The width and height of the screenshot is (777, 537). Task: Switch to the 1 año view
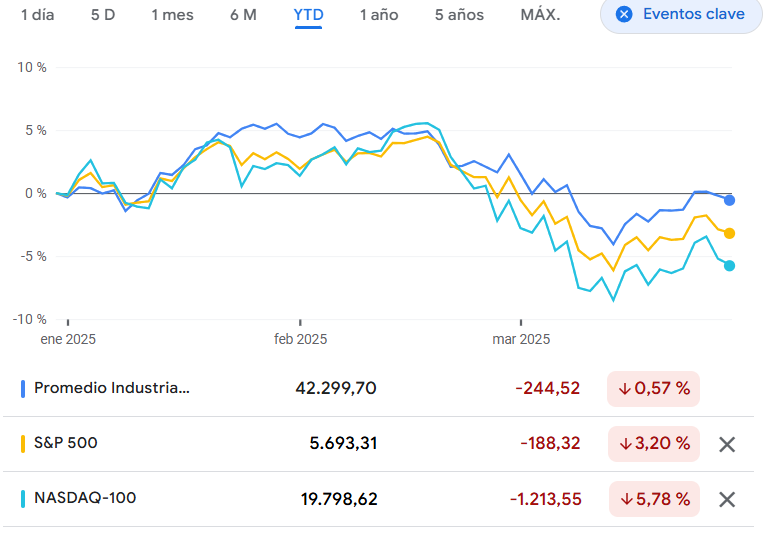379,15
